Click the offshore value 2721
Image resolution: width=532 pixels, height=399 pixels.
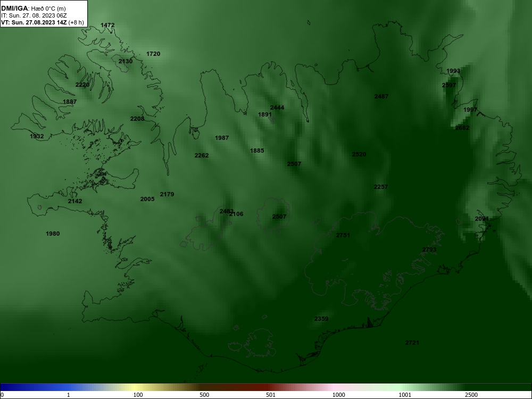[x=412, y=343]
